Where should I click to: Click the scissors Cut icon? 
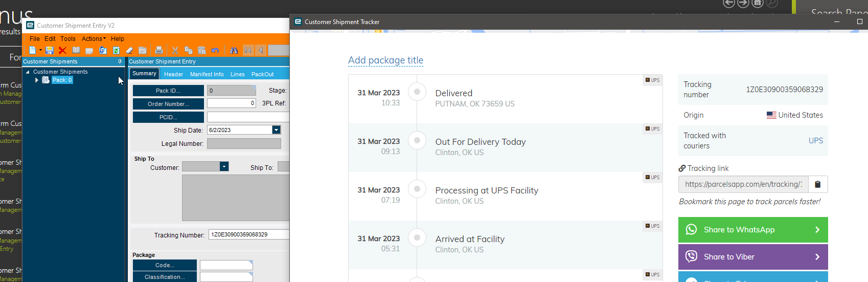click(x=175, y=50)
